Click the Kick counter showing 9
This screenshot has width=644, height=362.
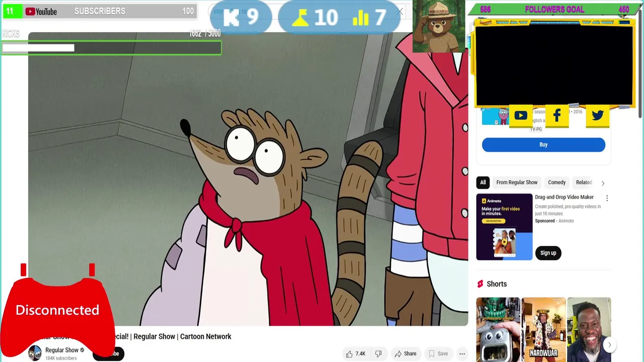(240, 18)
